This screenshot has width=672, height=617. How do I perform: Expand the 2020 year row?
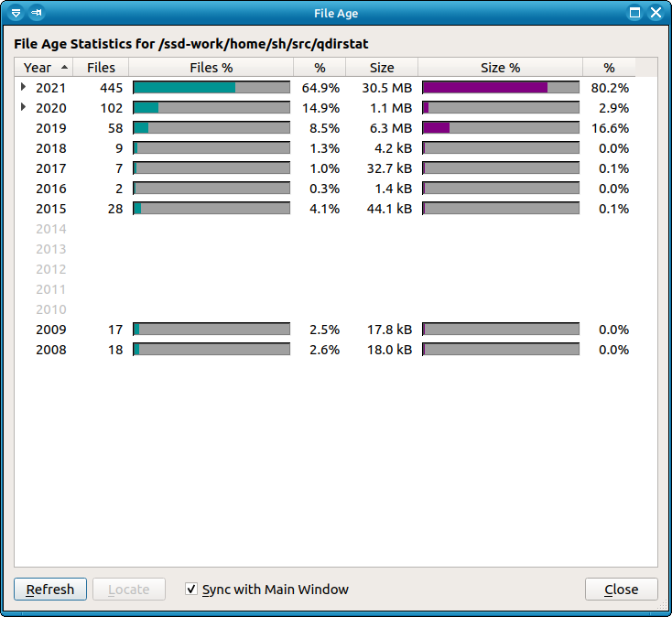click(23, 107)
